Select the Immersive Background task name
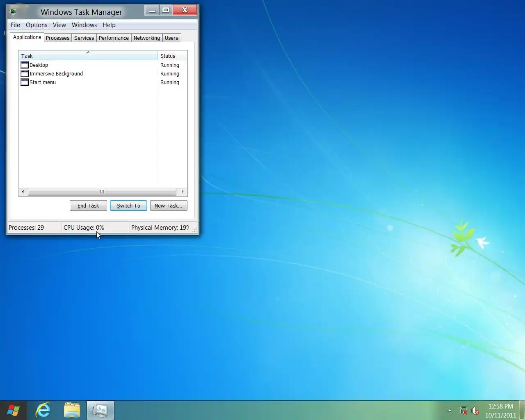 click(56, 74)
